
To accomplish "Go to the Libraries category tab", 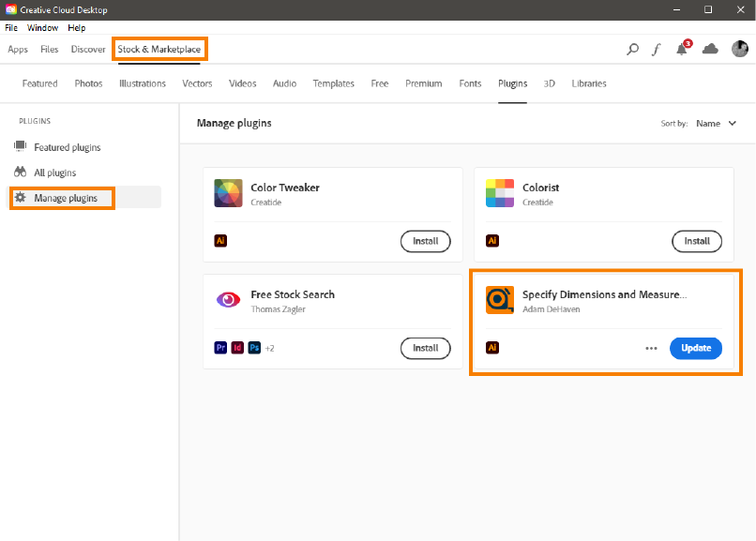I will click(589, 83).
